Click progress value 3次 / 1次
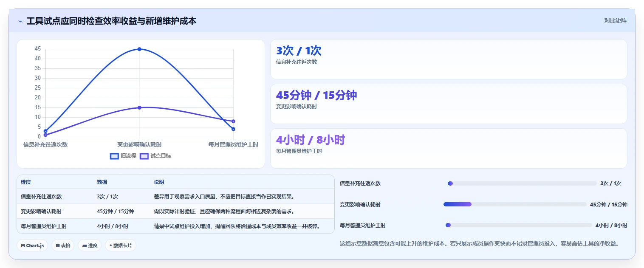The width and height of the screenshot is (644, 268). pos(611,183)
